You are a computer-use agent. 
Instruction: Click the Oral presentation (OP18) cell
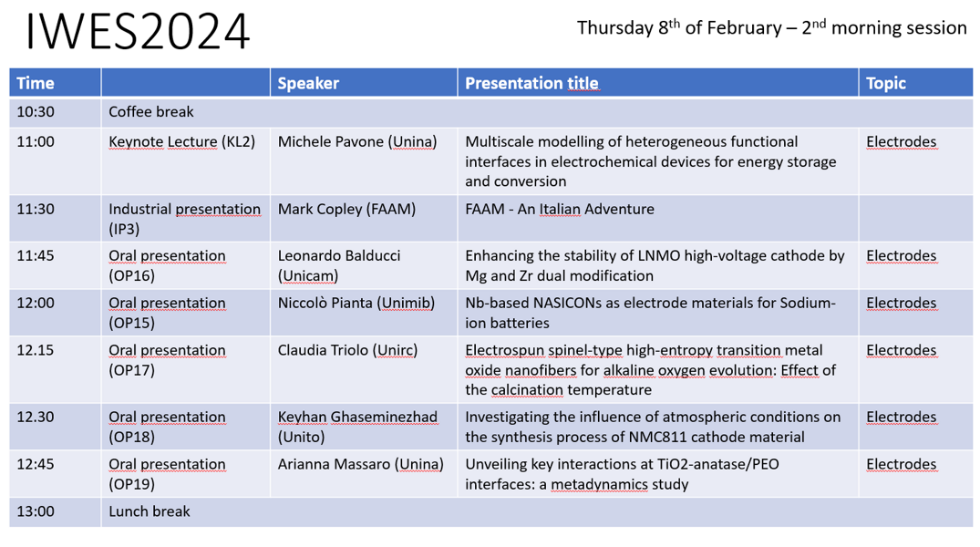[167, 427]
